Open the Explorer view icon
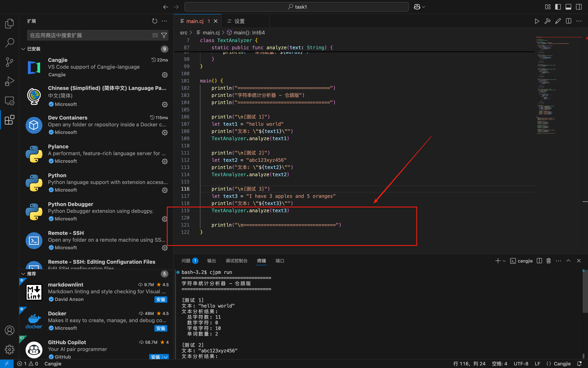 click(x=9, y=23)
